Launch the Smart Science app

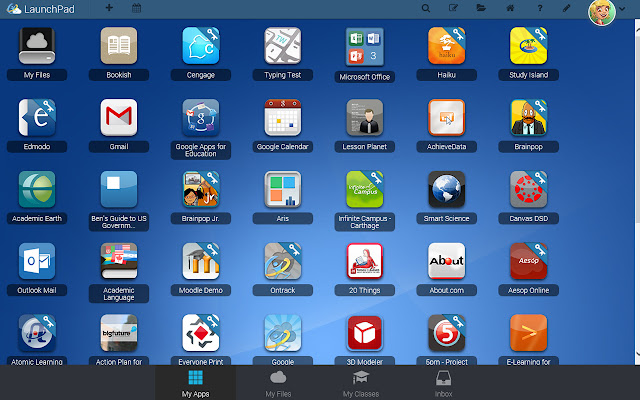pos(447,189)
